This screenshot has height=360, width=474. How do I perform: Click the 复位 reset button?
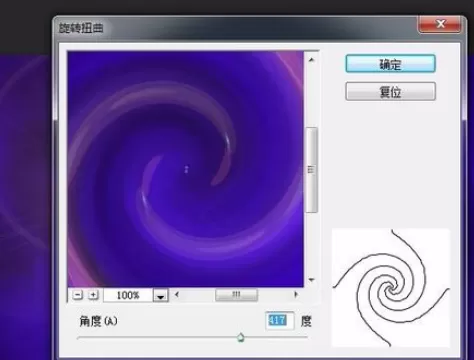click(390, 91)
